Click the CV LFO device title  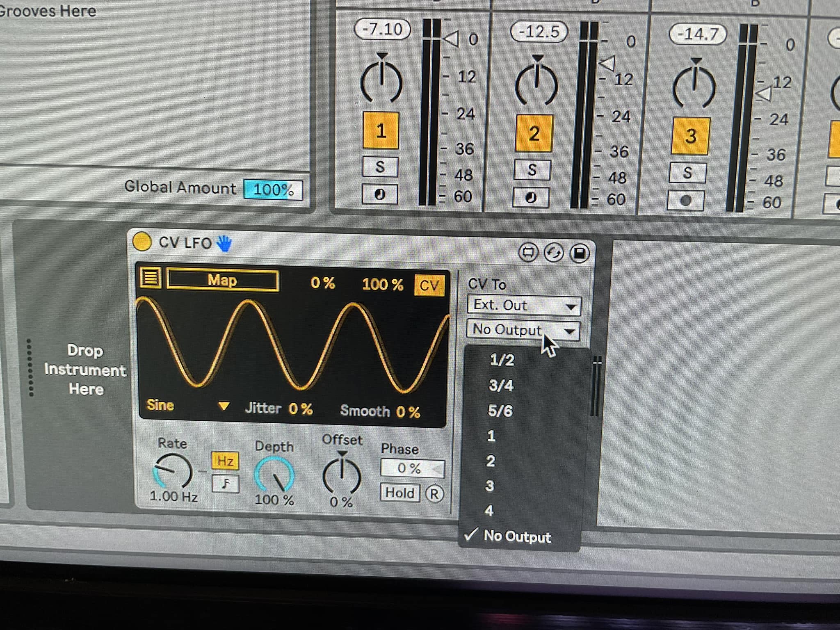(185, 243)
